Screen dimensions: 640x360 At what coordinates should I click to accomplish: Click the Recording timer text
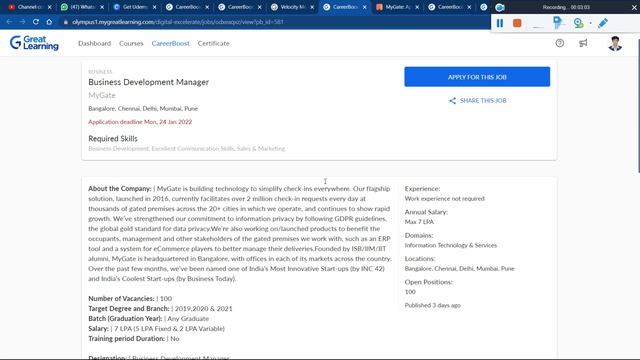(x=566, y=7)
